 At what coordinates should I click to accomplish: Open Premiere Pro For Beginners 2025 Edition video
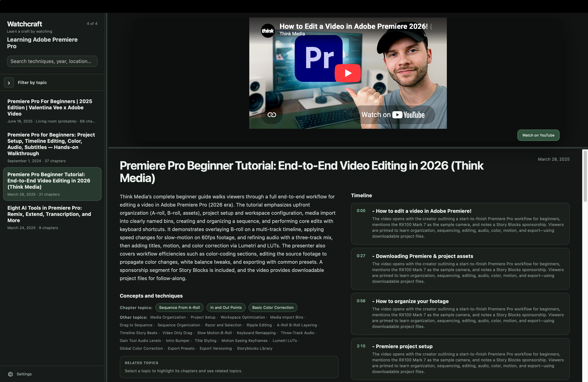click(52, 111)
